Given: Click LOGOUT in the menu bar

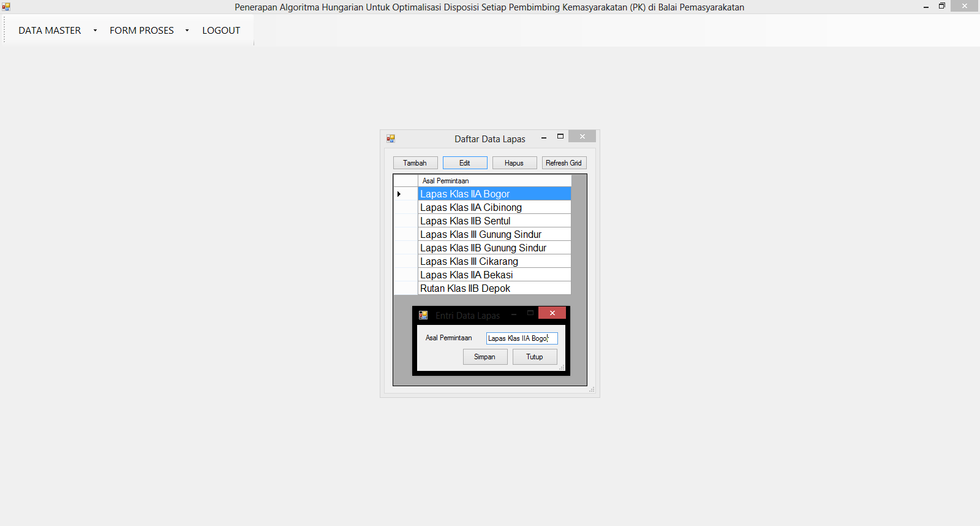Looking at the screenshot, I should click(221, 31).
